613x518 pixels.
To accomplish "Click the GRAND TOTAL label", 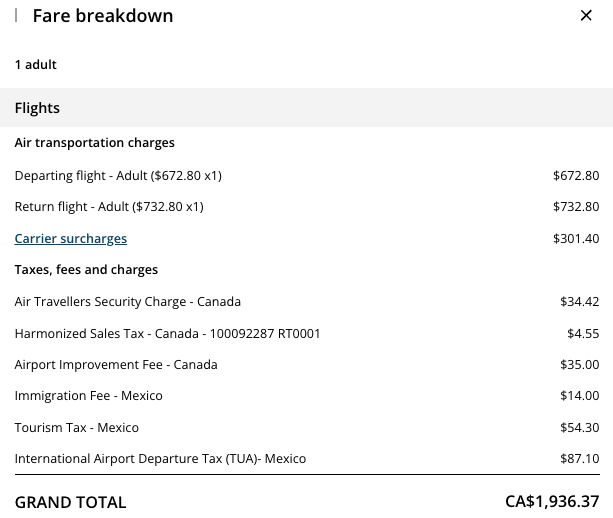I will (x=70, y=502).
